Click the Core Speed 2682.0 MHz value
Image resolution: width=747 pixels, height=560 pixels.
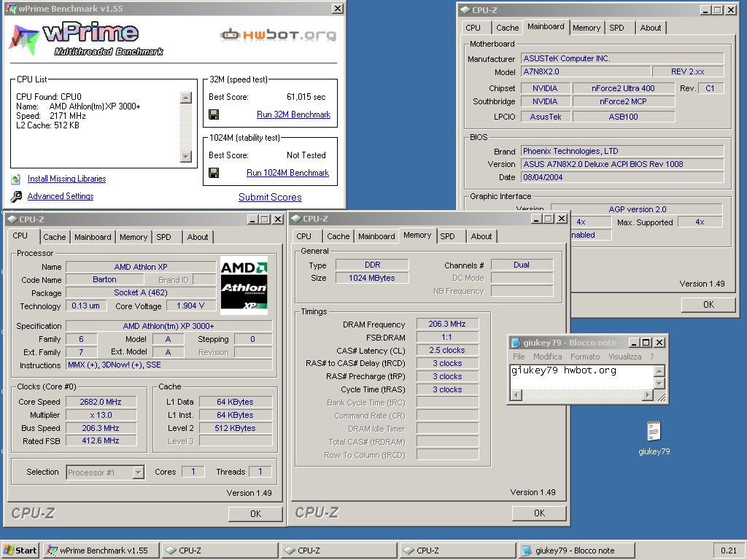(x=101, y=402)
